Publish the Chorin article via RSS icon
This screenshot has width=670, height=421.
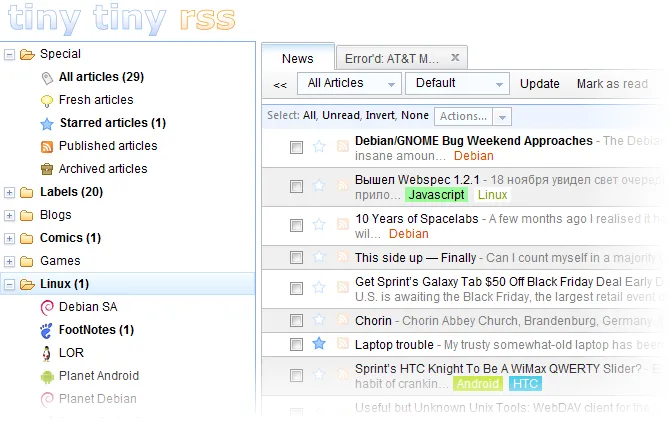(343, 319)
